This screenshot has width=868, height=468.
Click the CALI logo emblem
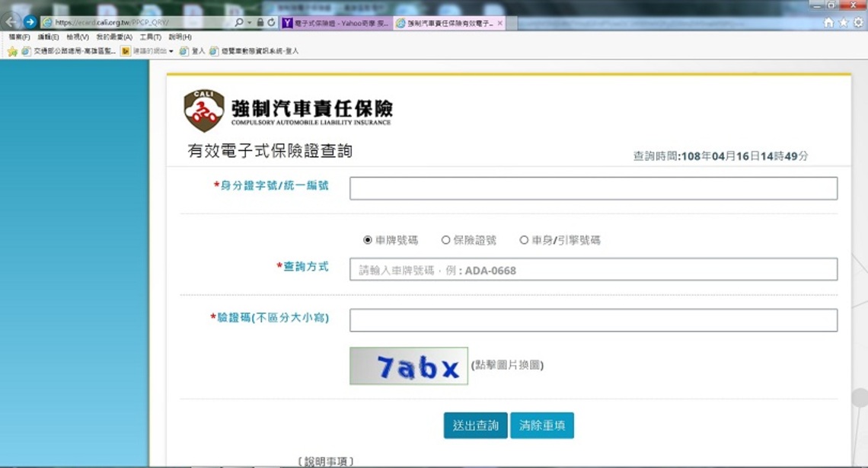pyautogui.click(x=204, y=111)
